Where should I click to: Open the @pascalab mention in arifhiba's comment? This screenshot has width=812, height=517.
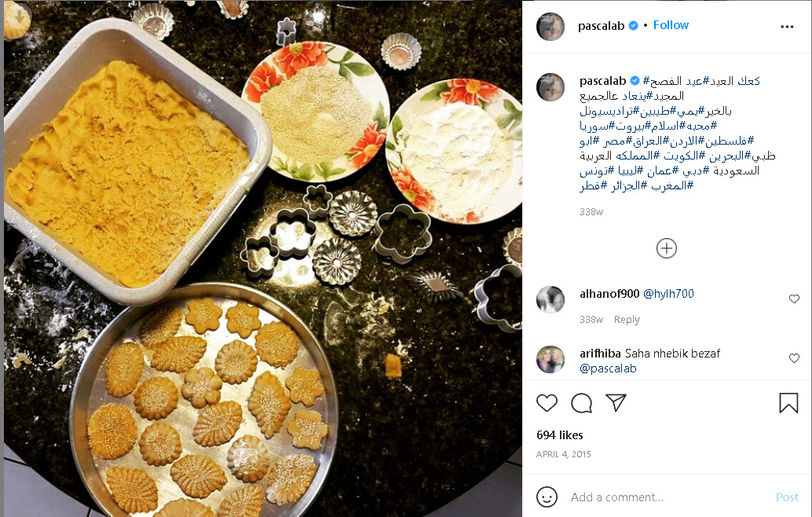[x=608, y=368]
